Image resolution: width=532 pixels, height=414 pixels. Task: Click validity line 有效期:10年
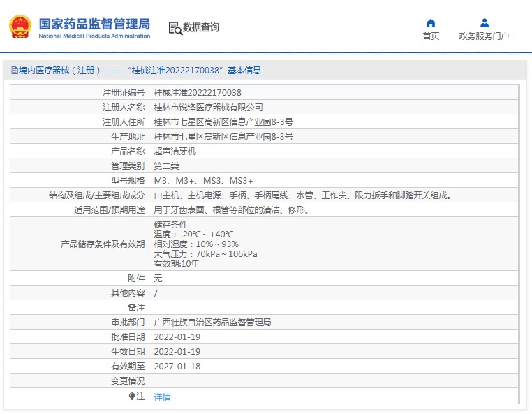pos(177,264)
